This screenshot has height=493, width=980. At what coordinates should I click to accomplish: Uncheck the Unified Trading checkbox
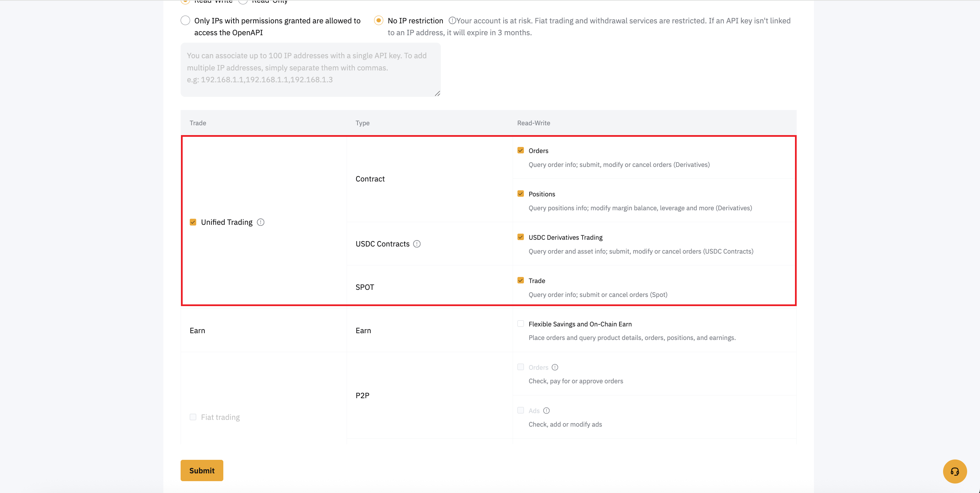click(x=193, y=222)
